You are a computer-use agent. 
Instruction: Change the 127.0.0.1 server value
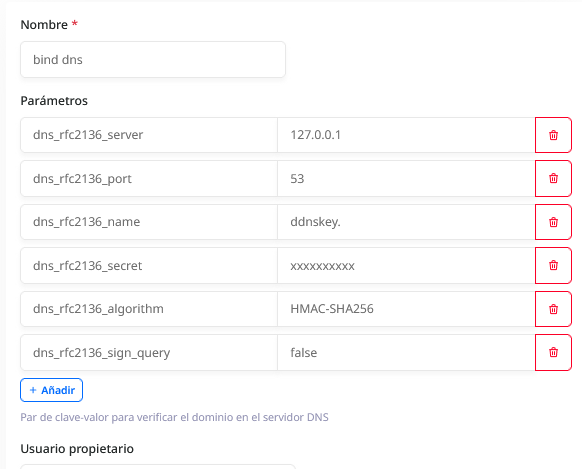pos(406,135)
